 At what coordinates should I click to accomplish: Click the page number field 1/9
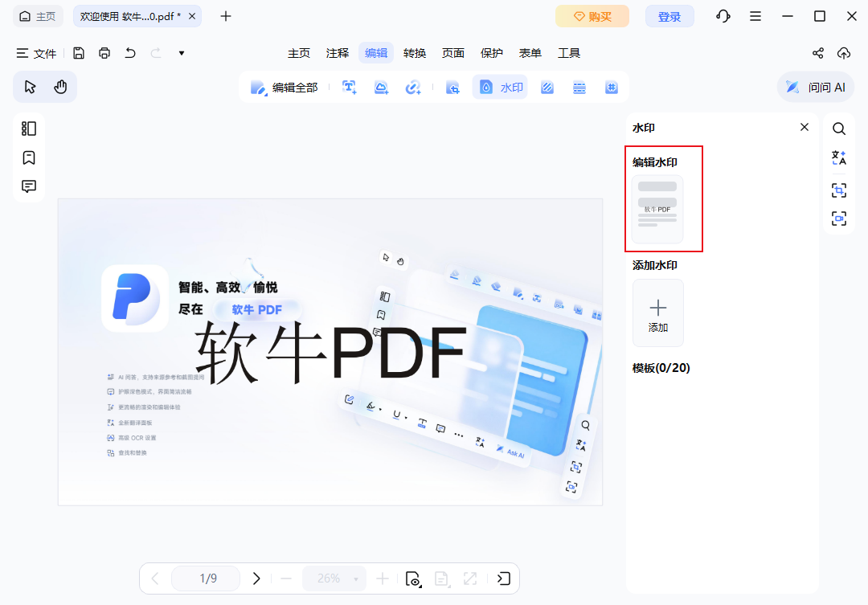(x=206, y=578)
